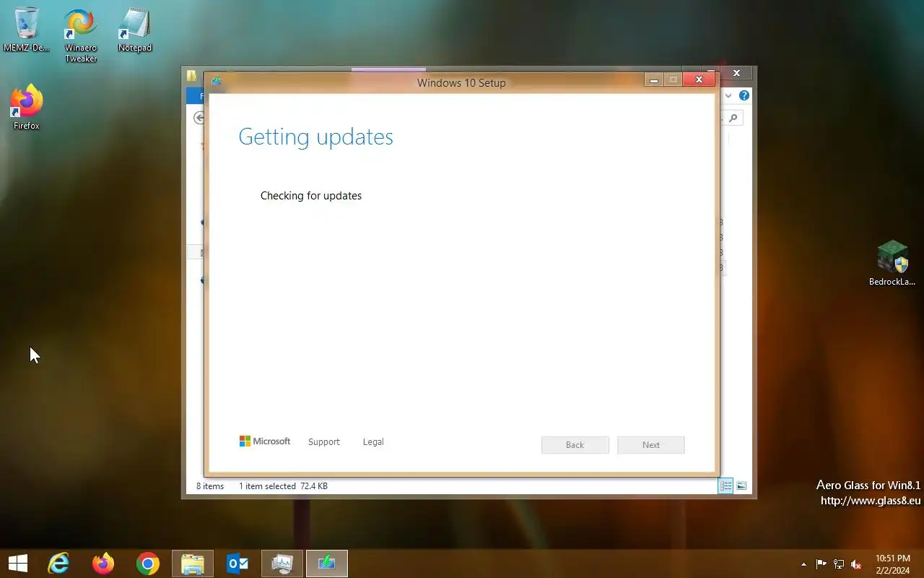Open the File Explorer help icon

tap(744, 95)
